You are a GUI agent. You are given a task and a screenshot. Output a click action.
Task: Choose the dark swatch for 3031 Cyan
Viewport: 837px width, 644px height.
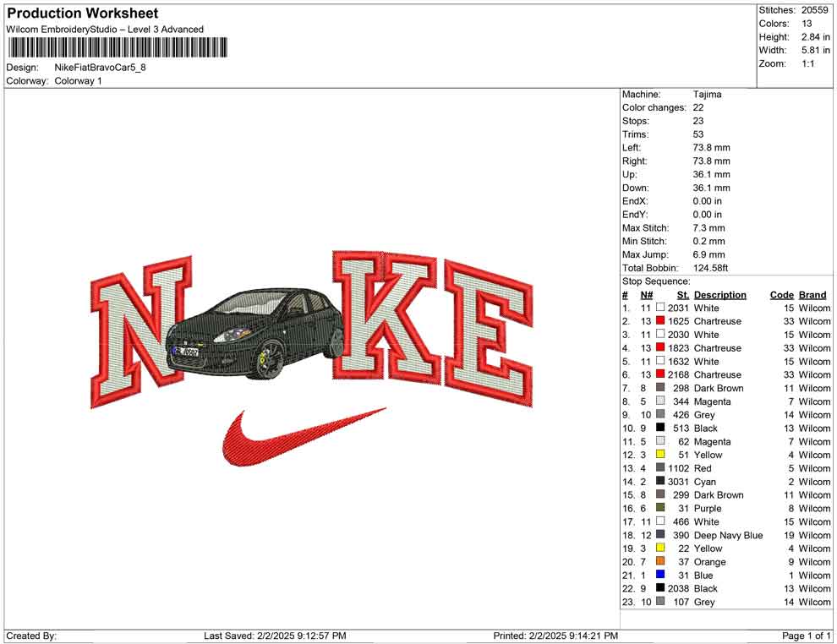(660, 481)
